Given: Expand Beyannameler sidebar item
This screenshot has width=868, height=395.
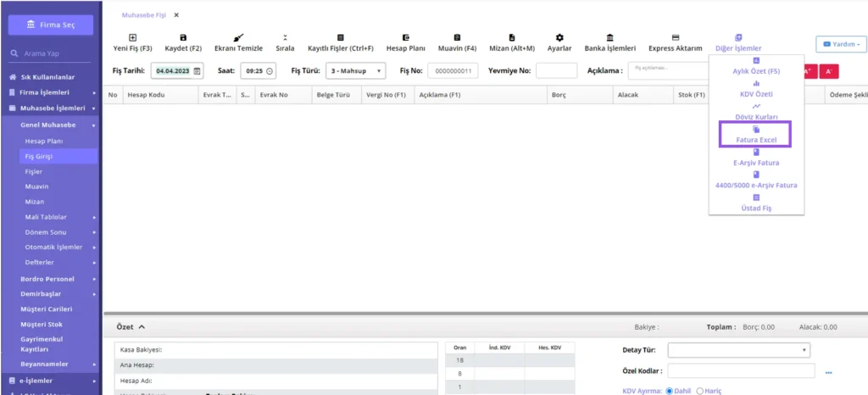Looking at the screenshot, I should click(57, 364).
